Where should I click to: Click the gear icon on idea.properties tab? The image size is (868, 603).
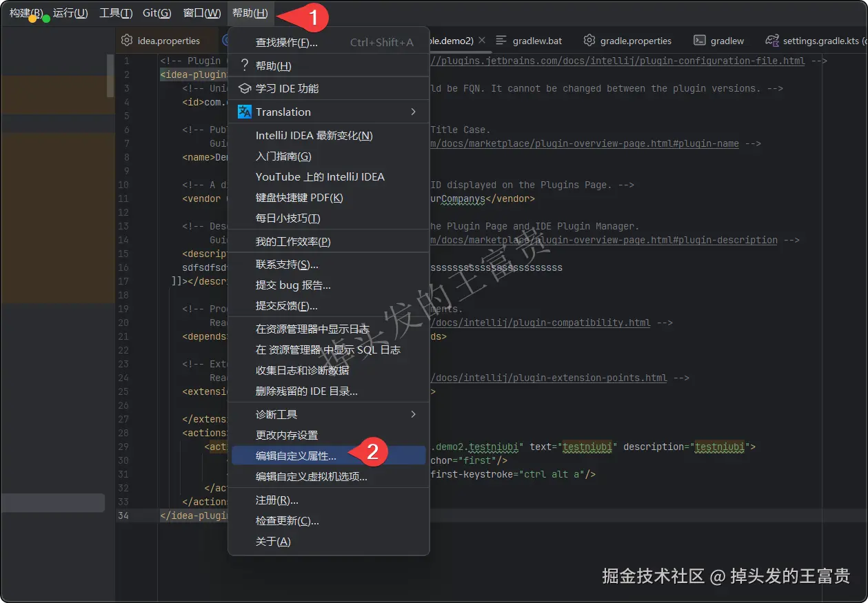(x=127, y=40)
